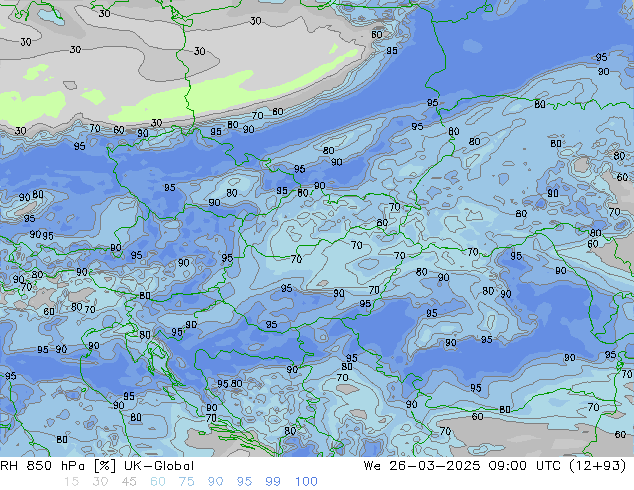Image resolution: width=634 pixels, height=490 pixels.
Task: Select the 75 entry in the color legend
Action: coord(186,482)
